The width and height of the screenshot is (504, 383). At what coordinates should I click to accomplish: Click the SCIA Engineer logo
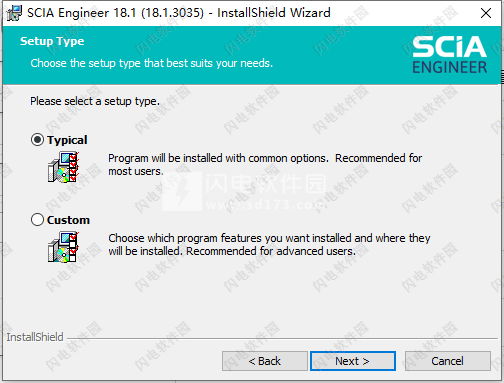pyautogui.click(x=449, y=55)
